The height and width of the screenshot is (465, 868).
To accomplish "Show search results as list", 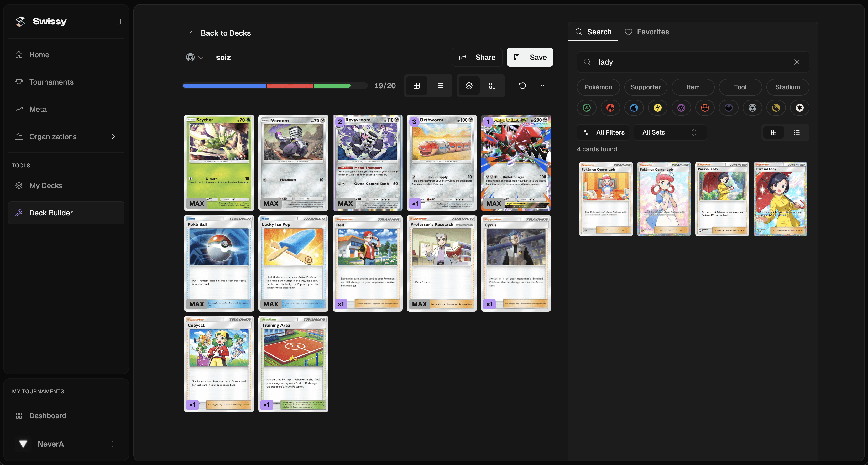I will (797, 132).
